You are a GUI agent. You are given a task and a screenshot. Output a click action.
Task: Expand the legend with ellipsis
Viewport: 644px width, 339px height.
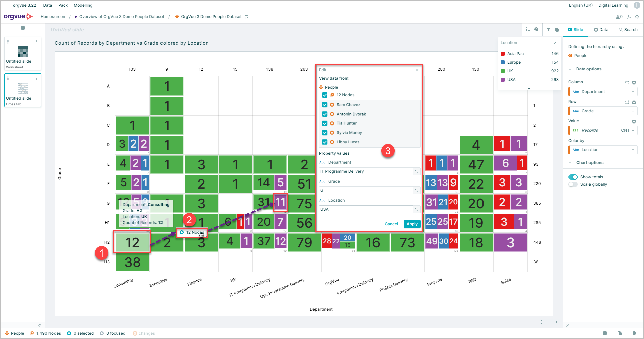pyautogui.click(x=530, y=88)
